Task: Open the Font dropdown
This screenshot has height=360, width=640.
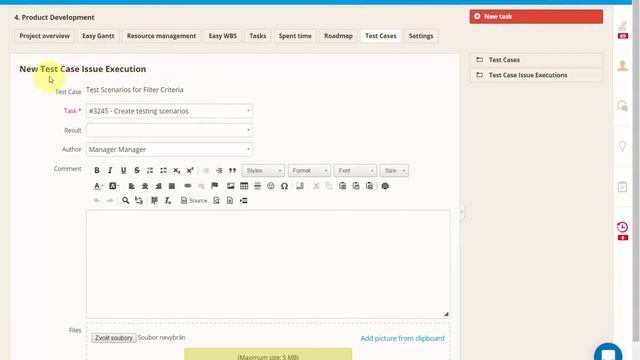Action: 355,171
